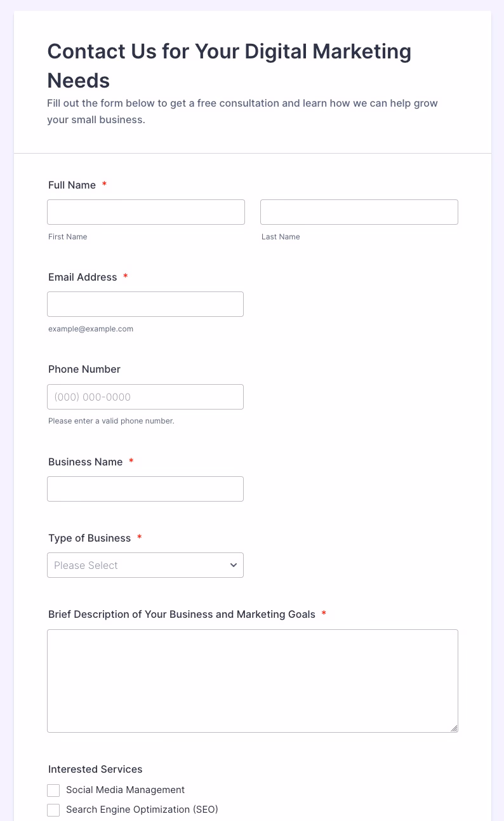
Task: Click the Brief Description of Your Business label
Action: (x=182, y=615)
